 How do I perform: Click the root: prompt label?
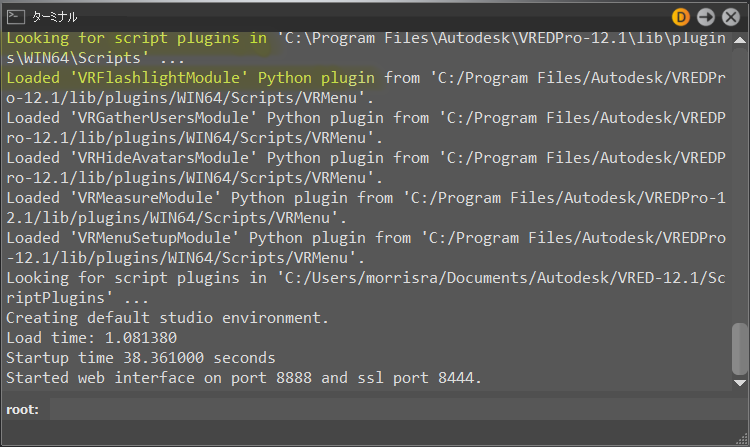(x=22, y=410)
